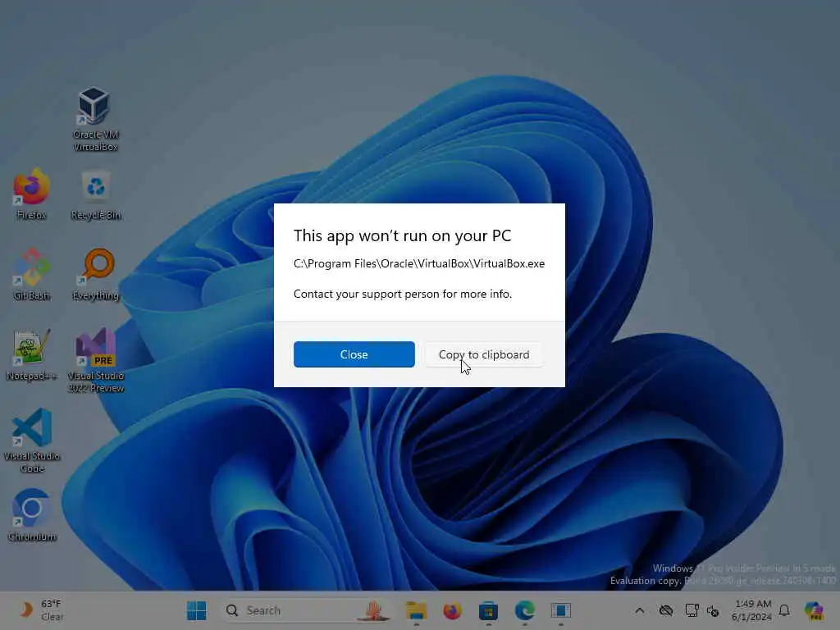Open Microsoft Store from the taskbar
Image resolution: width=840 pixels, height=630 pixels.
click(x=489, y=610)
